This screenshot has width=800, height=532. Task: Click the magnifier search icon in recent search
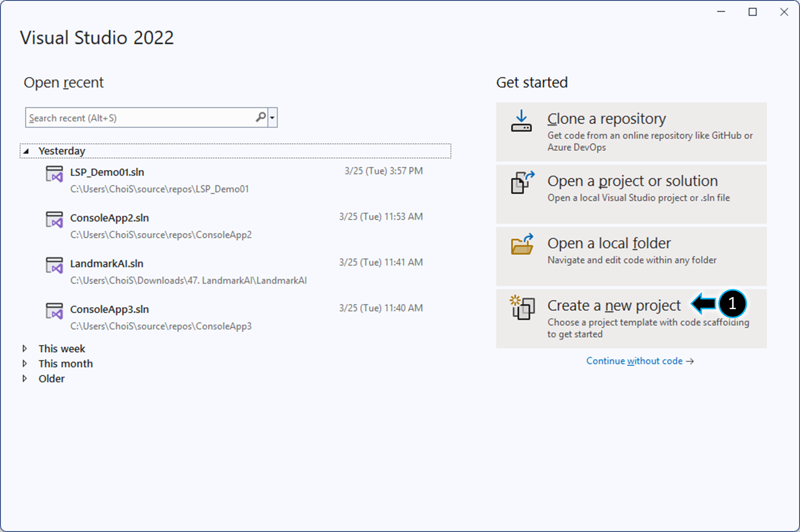pyautogui.click(x=260, y=117)
